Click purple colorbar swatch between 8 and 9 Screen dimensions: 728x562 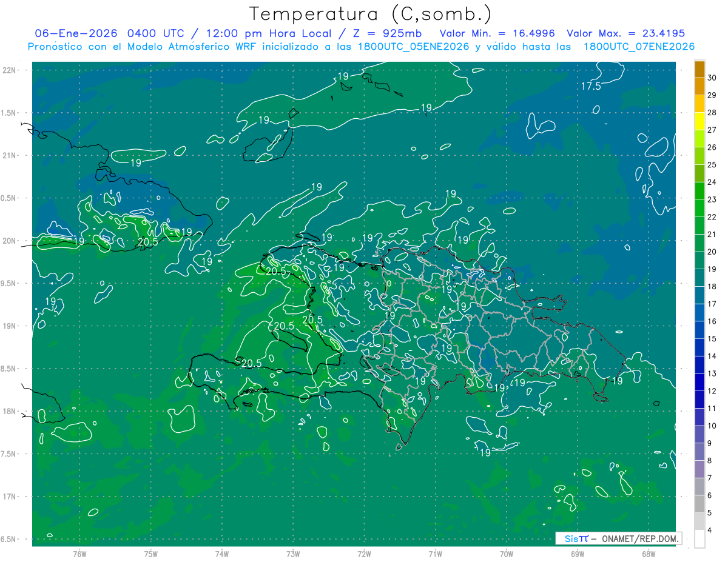pos(699,452)
